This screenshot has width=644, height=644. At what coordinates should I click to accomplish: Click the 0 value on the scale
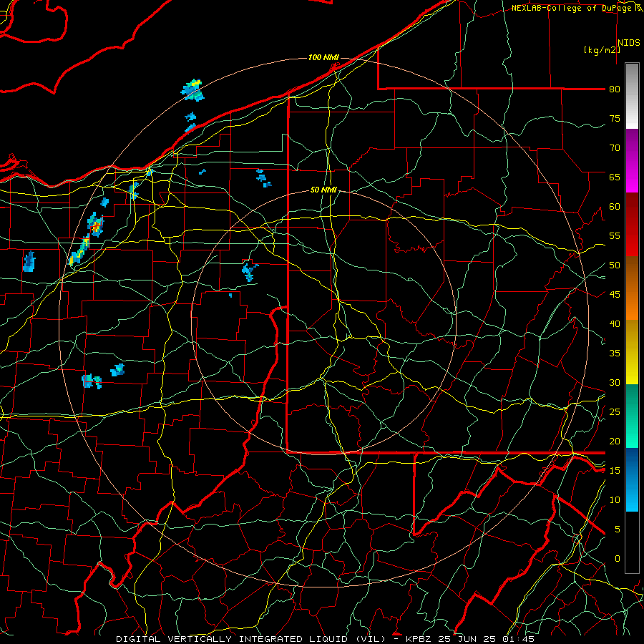tap(617, 559)
